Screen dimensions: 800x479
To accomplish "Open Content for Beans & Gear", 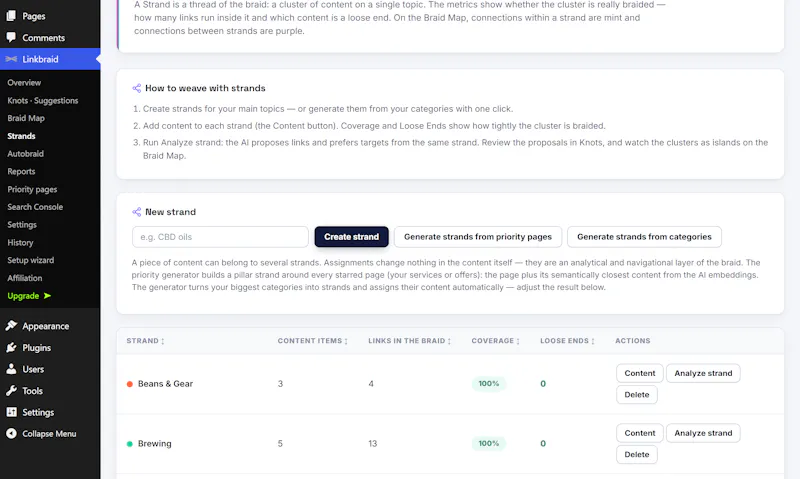I will pos(640,373).
